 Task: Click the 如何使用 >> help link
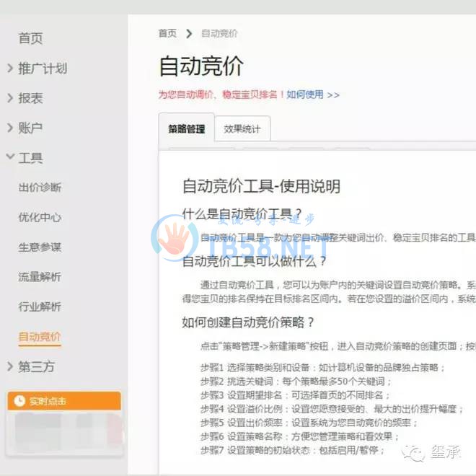[313, 94]
